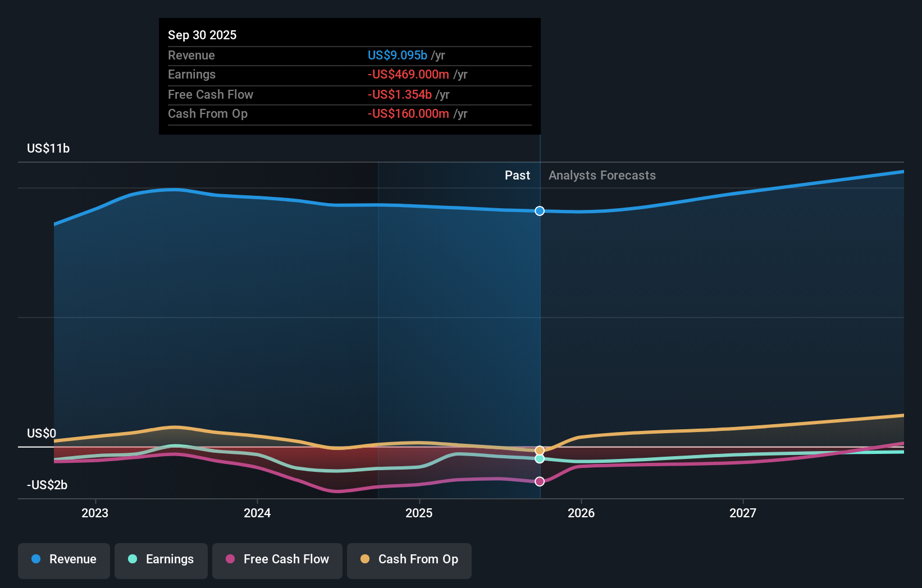Image resolution: width=922 pixels, height=588 pixels.
Task: Select the Analysts Forecasts section label
Action: [x=601, y=175]
